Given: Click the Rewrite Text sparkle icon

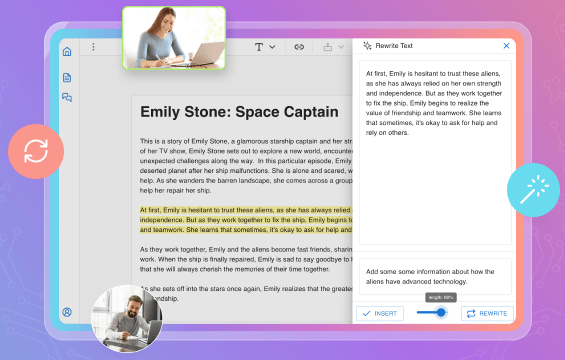Looking at the screenshot, I should (367, 46).
